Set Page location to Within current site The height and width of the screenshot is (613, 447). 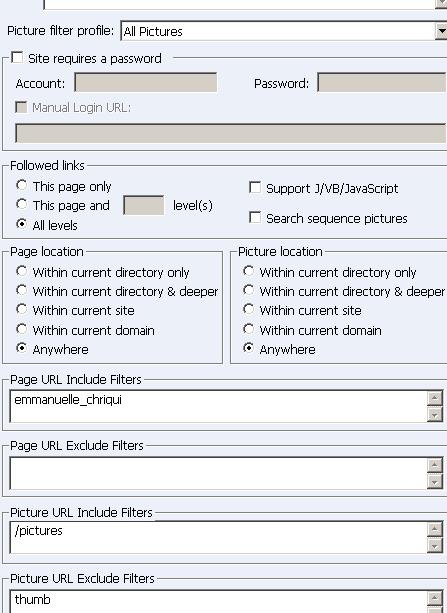click(x=22, y=309)
